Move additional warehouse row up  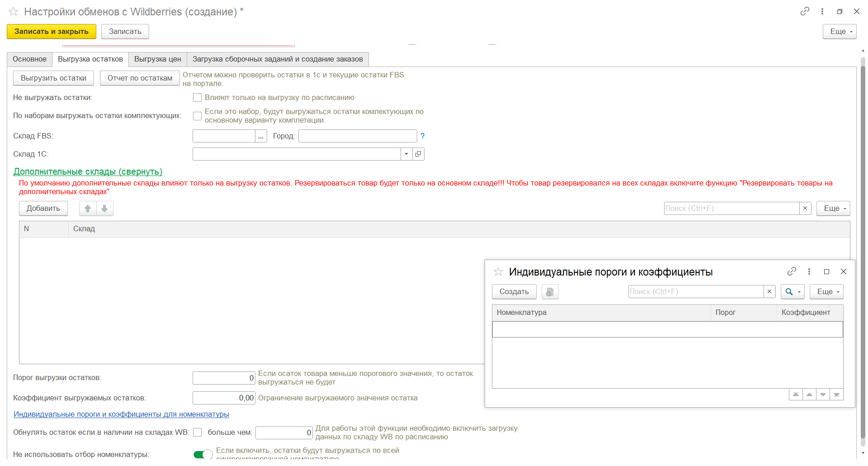(88, 208)
